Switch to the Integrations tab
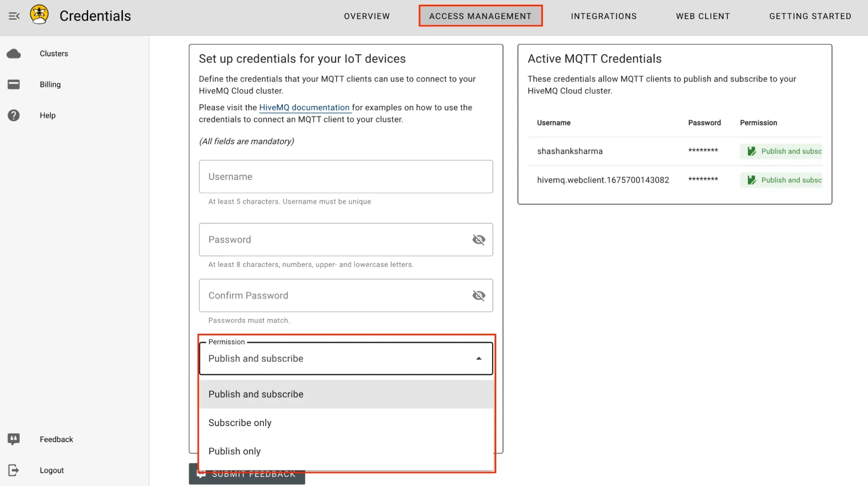Viewport: 868px width, 486px height. point(604,16)
